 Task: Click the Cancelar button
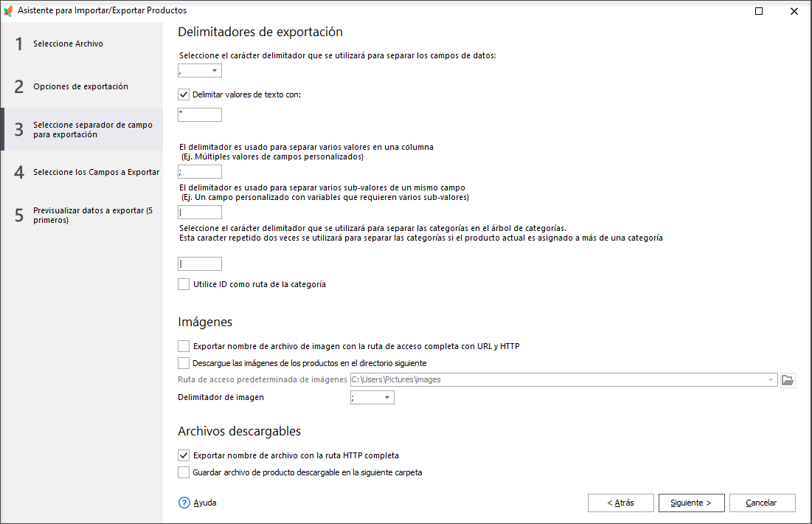click(763, 503)
